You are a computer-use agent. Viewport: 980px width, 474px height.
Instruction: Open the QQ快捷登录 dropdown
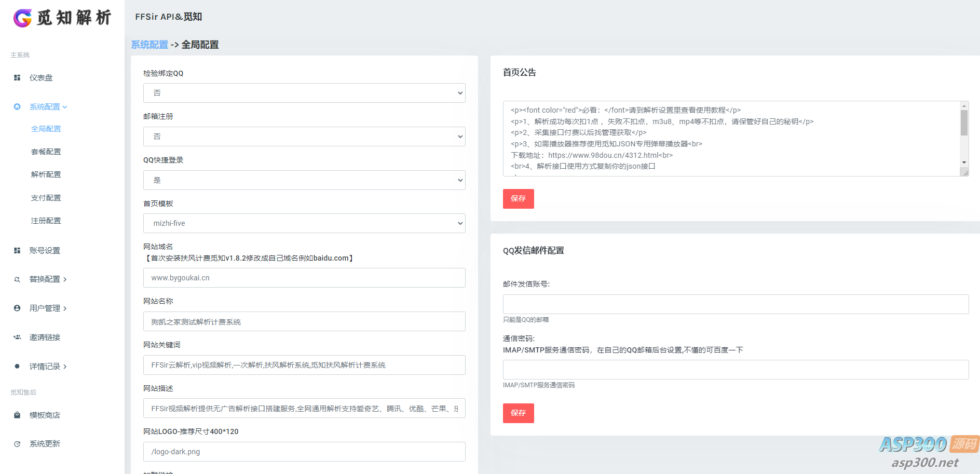(304, 180)
